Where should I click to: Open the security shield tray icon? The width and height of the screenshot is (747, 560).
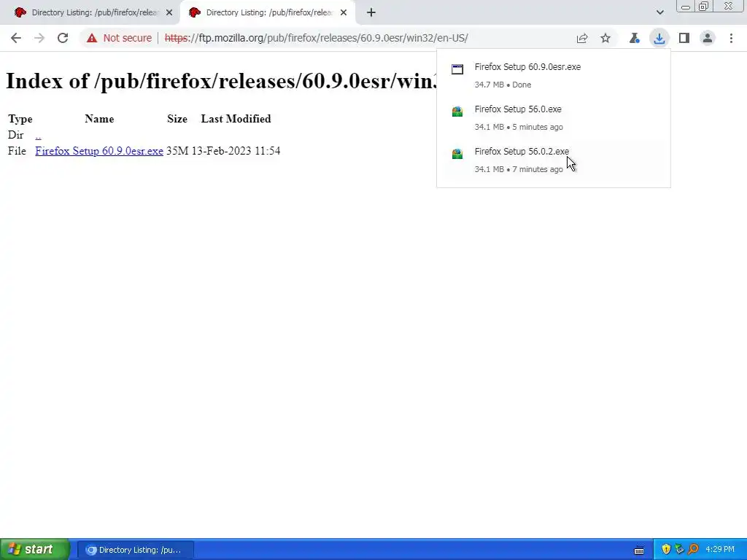pos(666,550)
